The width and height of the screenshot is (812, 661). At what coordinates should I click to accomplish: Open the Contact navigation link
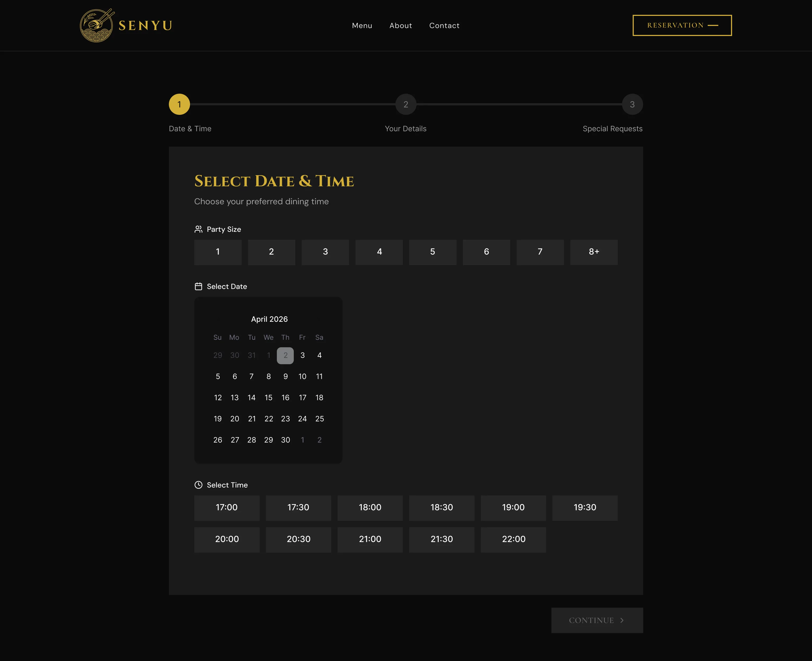tap(444, 25)
